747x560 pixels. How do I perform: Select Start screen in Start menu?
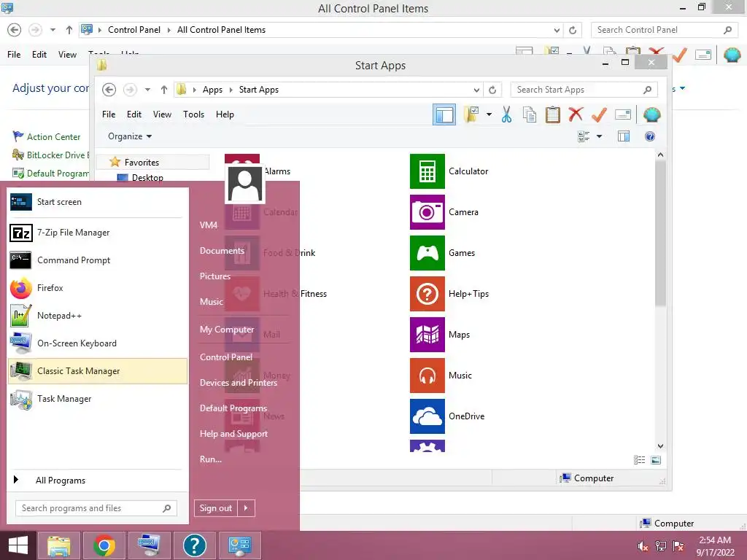pos(98,202)
